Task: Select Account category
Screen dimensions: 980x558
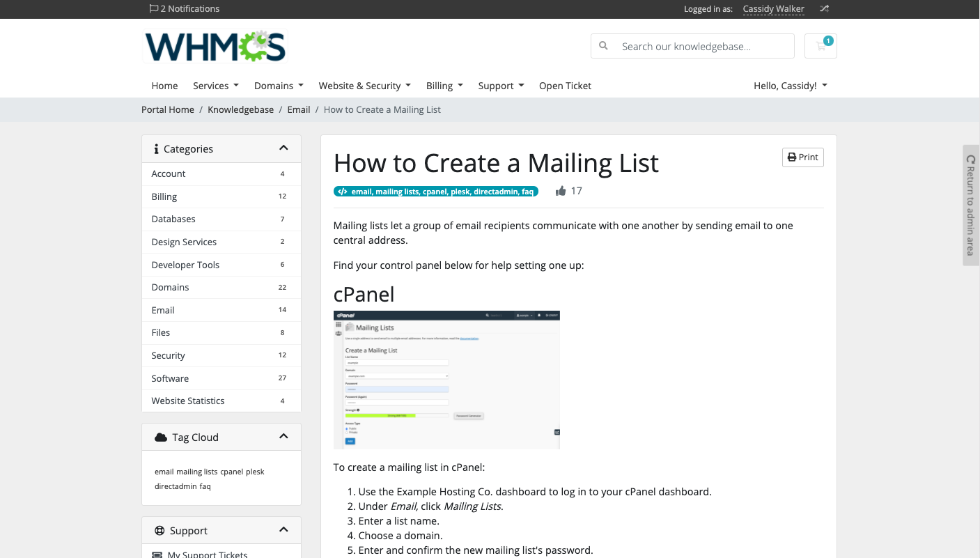Action: 221,173
